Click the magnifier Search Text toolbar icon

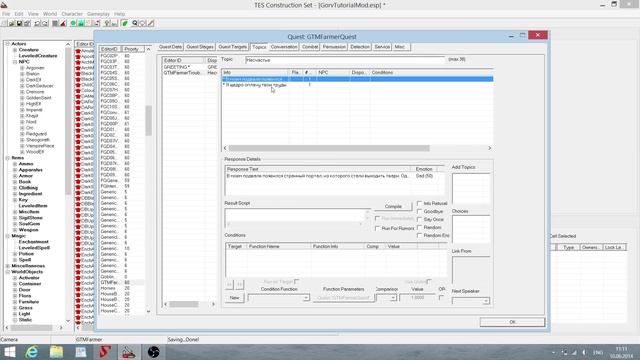(x=135, y=23)
